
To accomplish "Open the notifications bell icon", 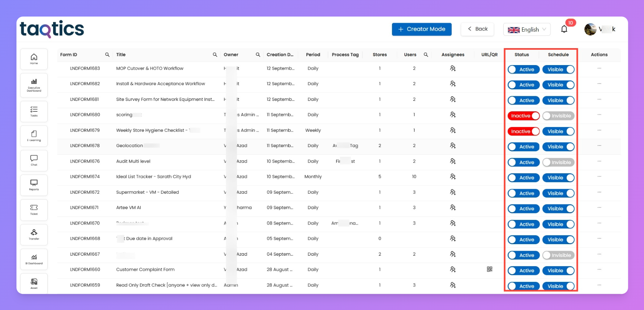I will click(x=564, y=29).
